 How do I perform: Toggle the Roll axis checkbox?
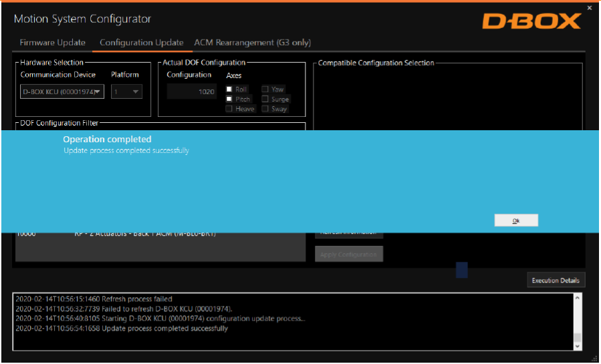click(x=229, y=89)
